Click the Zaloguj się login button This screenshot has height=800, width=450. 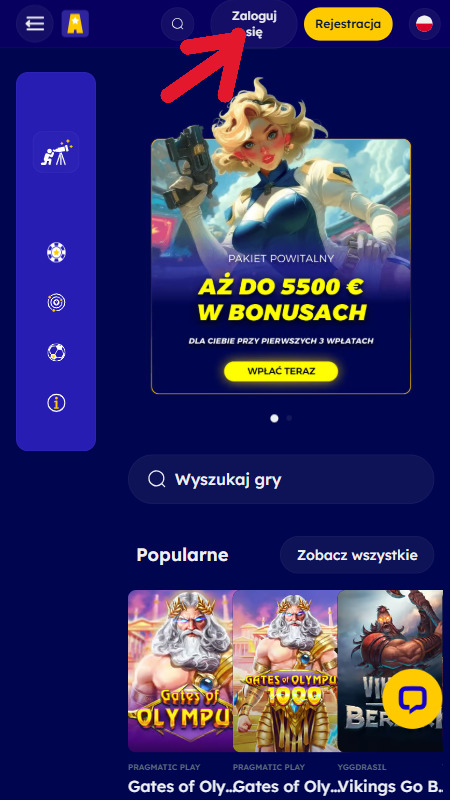point(254,24)
